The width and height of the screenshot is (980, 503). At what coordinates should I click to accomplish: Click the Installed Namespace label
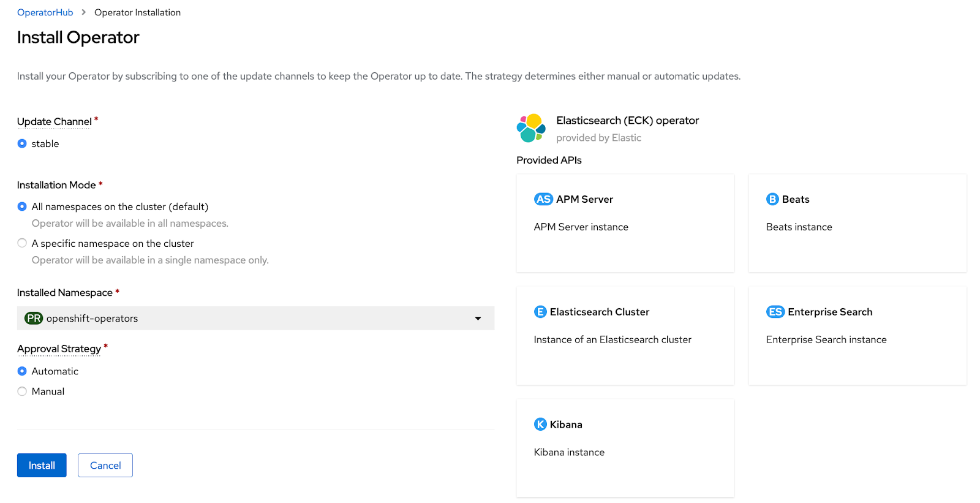click(65, 293)
